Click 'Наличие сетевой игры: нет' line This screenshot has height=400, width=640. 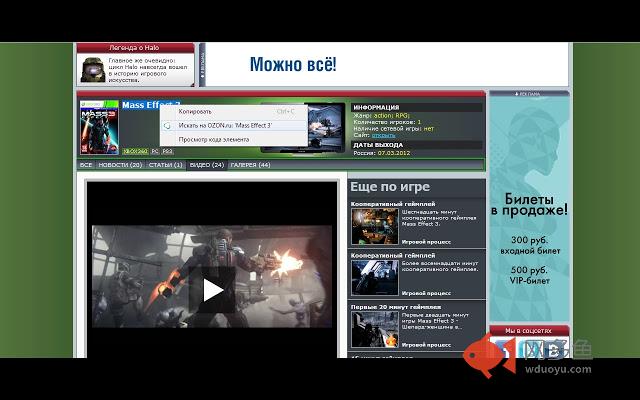(393, 129)
